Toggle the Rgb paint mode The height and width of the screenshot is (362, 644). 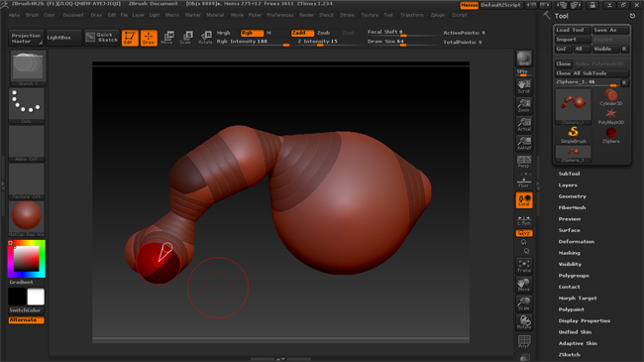252,33
